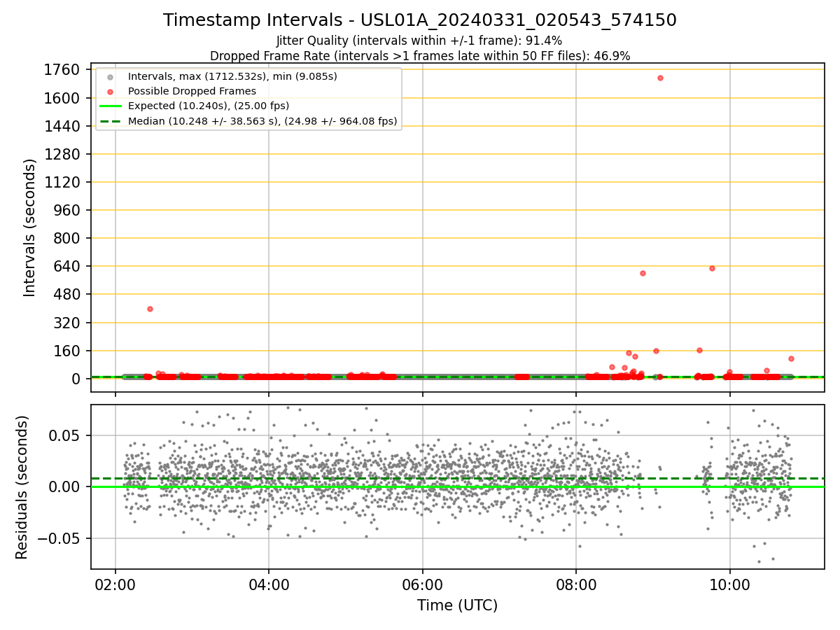840x630 pixels.
Task: Click the red dropped-frame point near 400 seconds
Action: click(150, 309)
